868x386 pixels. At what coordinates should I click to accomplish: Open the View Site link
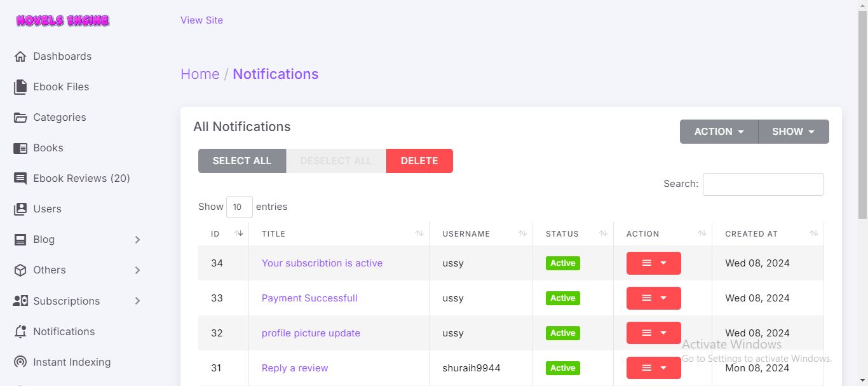click(x=201, y=20)
